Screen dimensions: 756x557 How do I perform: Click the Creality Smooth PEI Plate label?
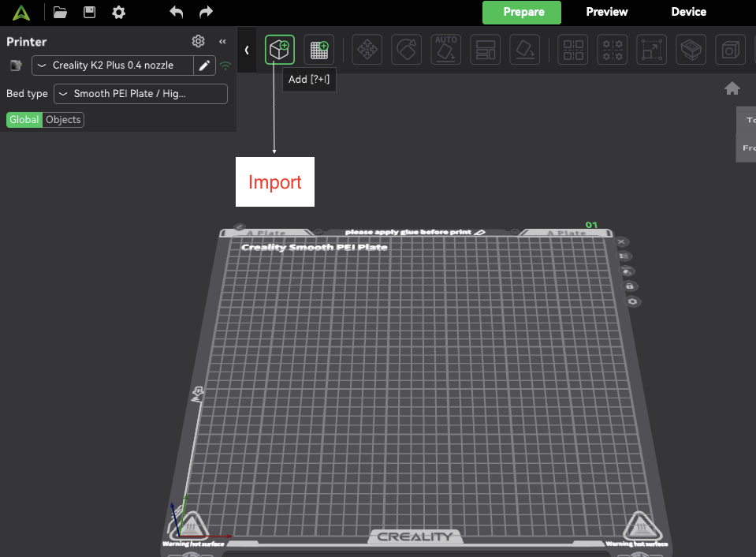pos(315,247)
